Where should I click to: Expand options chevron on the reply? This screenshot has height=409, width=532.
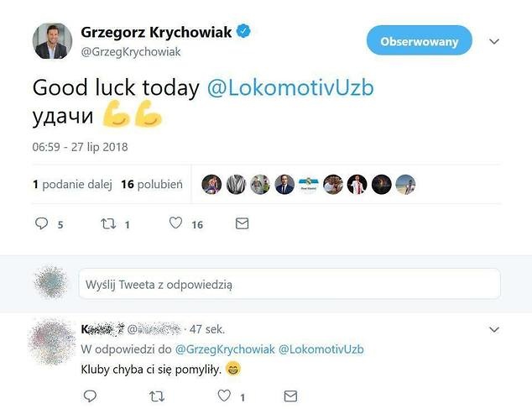coord(494,329)
